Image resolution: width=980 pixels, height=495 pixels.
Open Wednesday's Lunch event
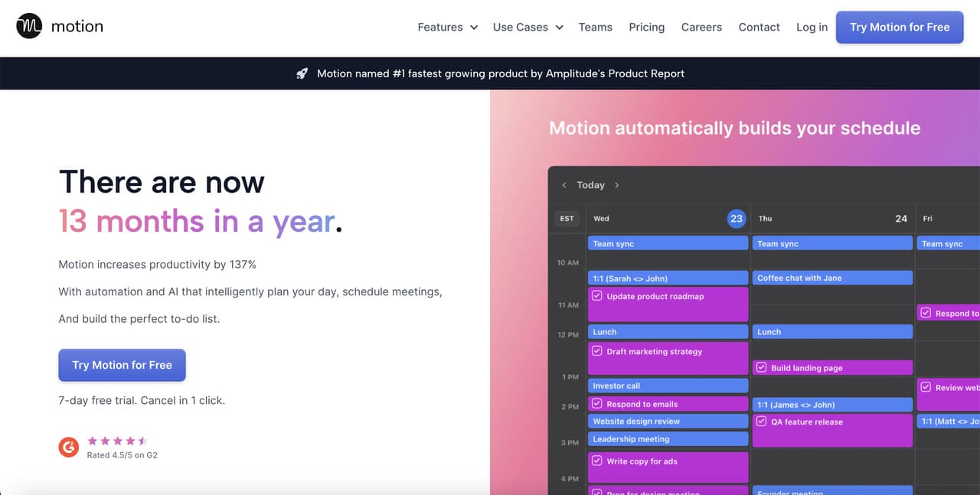click(x=668, y=332)
